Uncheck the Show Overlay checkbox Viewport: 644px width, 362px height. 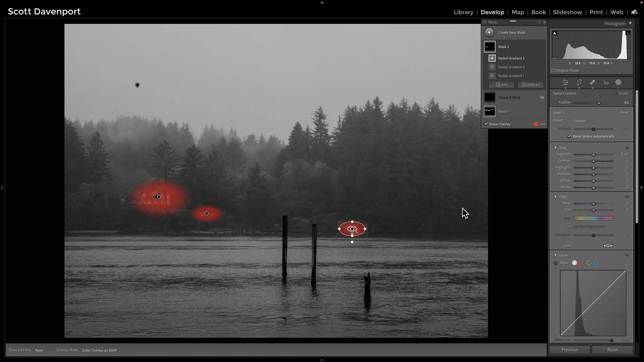[x=486, y=124]
